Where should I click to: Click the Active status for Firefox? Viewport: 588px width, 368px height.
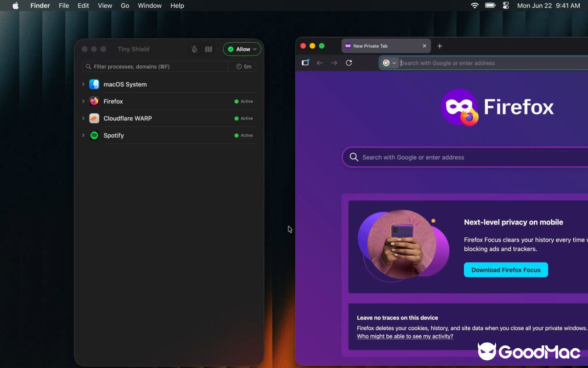(x=244, y=101)
